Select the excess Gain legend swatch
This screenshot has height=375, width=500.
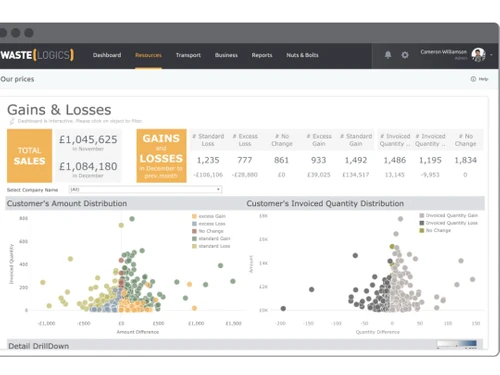tap(194, 216)
